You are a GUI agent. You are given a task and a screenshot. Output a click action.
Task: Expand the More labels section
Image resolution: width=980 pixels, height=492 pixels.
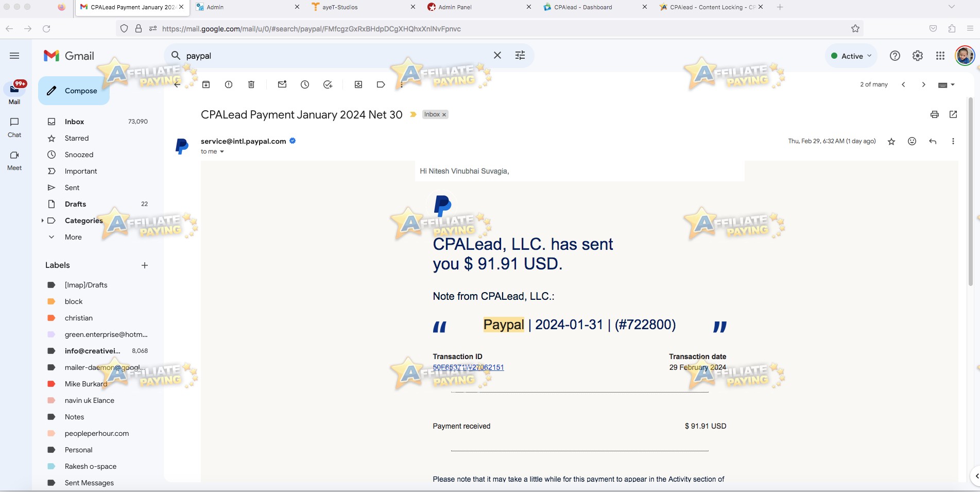[x=73, y=237]
